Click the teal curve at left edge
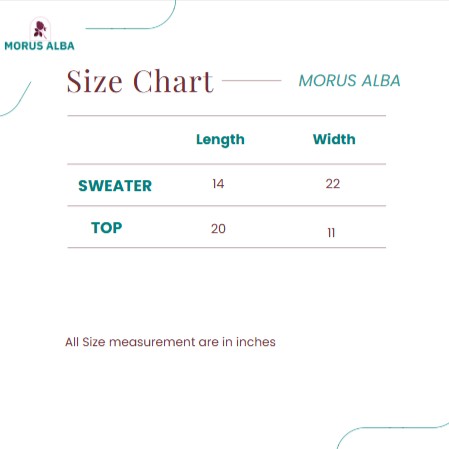 click(15, 99)
